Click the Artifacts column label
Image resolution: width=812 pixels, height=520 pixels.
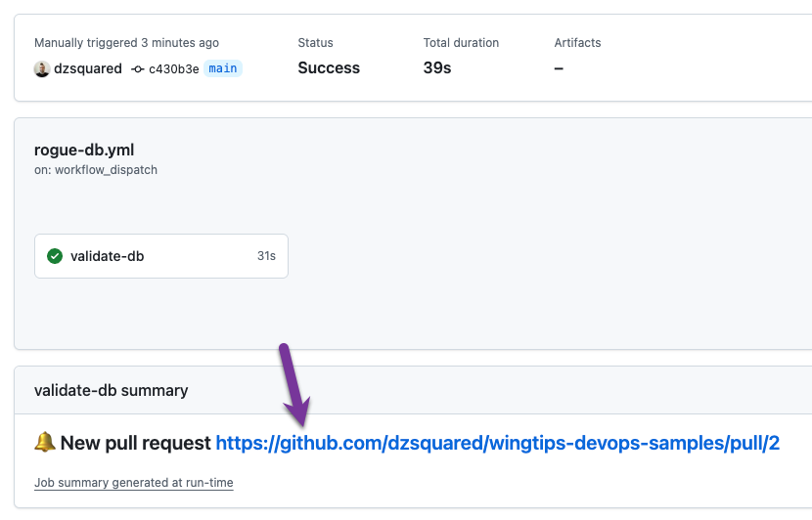point(577,43)
